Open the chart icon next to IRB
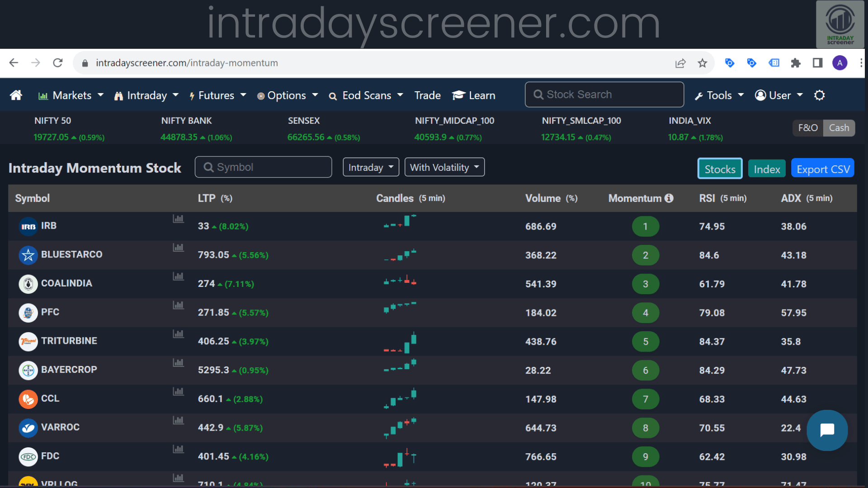 [x=178, y=218]
